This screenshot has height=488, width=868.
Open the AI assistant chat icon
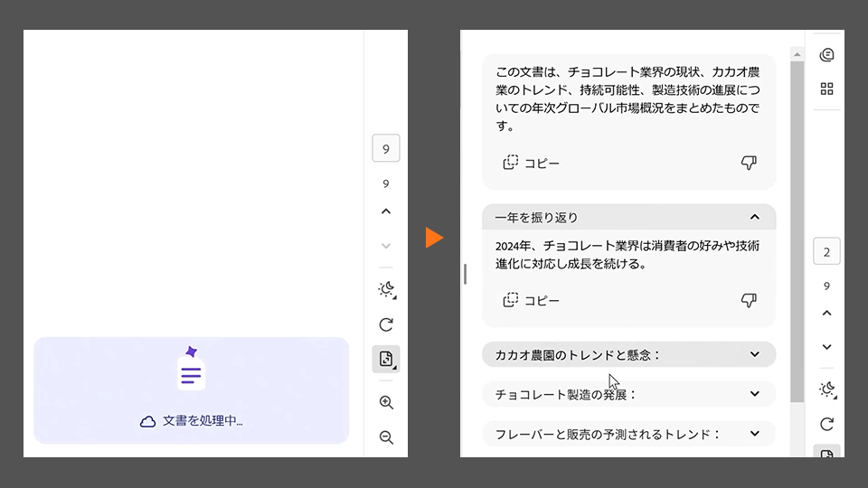pos(826,55)
